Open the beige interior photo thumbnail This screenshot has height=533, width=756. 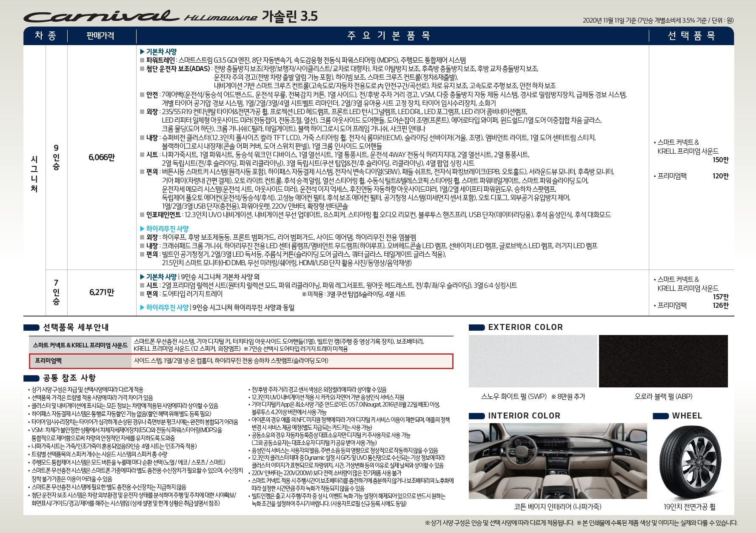tap(558, 461)
